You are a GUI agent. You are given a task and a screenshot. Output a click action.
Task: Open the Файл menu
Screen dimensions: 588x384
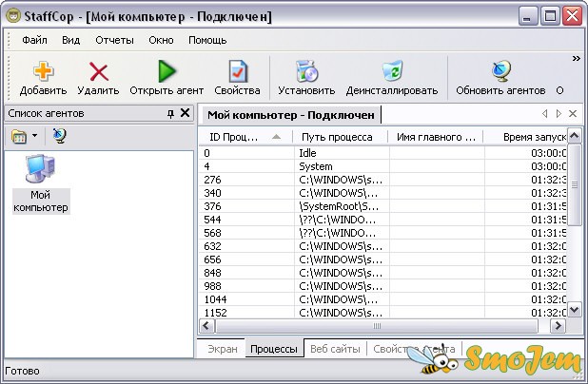click(x=34, y=40)
